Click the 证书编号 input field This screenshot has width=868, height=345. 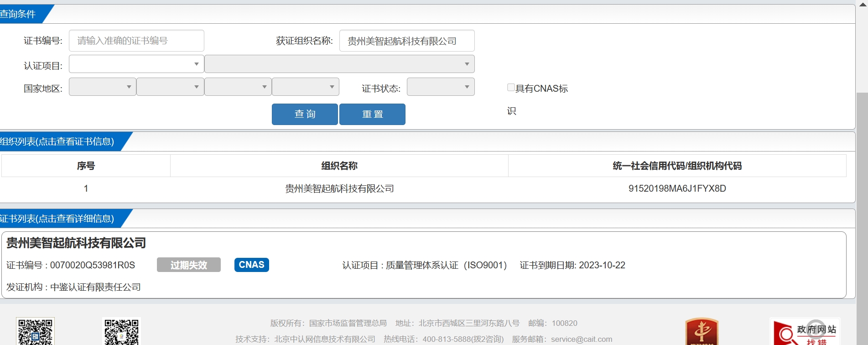tap(136, 41)
